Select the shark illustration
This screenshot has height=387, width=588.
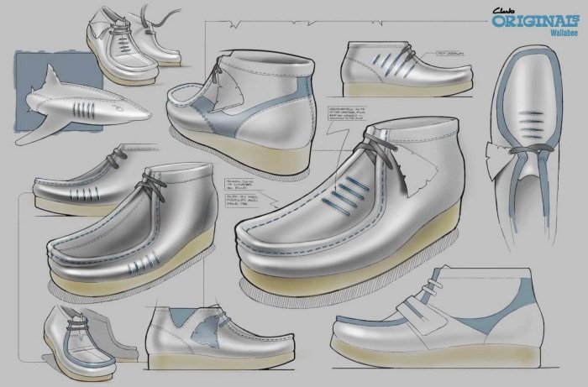pos(78,107)
